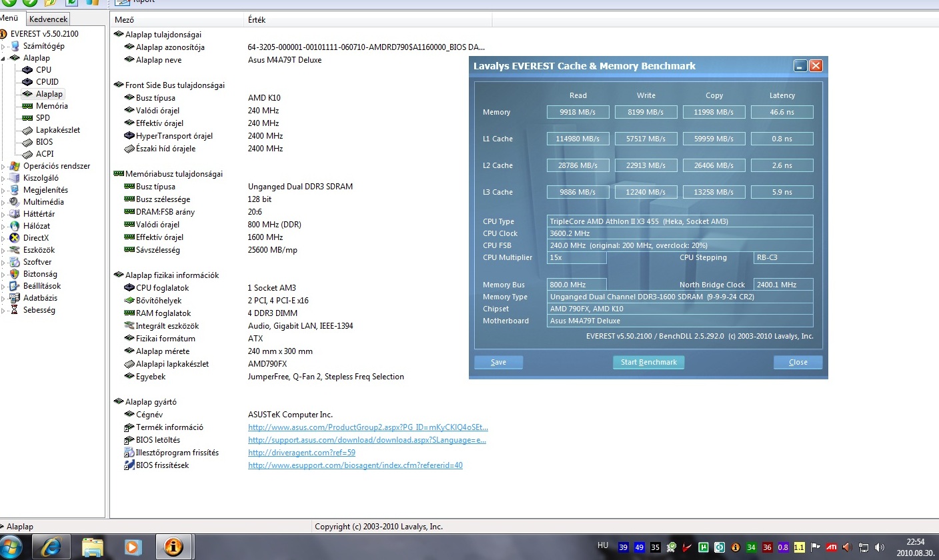Click the Kiszolgáló server icon

click(x=15, y=178)
